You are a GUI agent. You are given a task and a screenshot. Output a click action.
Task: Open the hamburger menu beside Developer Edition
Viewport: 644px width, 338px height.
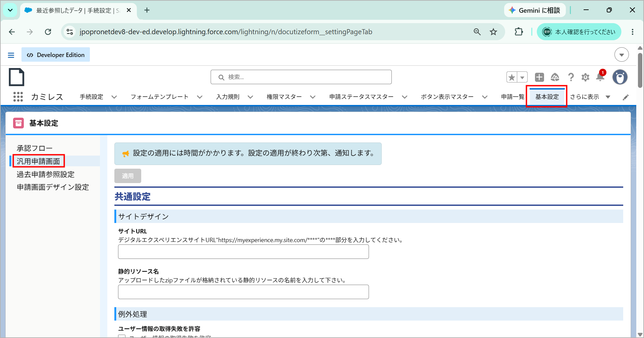coord(11,55)
